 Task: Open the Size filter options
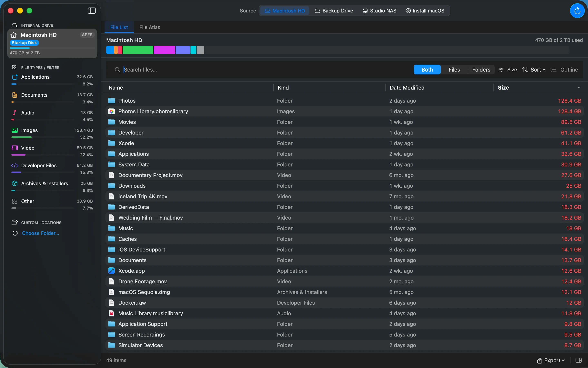click(508, 70)
